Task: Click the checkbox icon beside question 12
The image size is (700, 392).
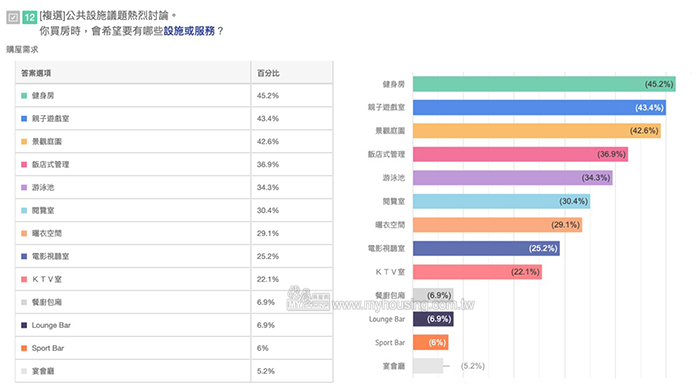Action: click(x=12, y=17)
